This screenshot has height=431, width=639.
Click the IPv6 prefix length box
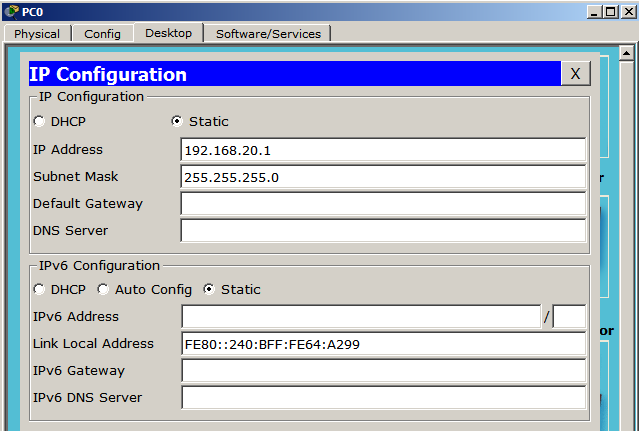[x=569, y=317]
